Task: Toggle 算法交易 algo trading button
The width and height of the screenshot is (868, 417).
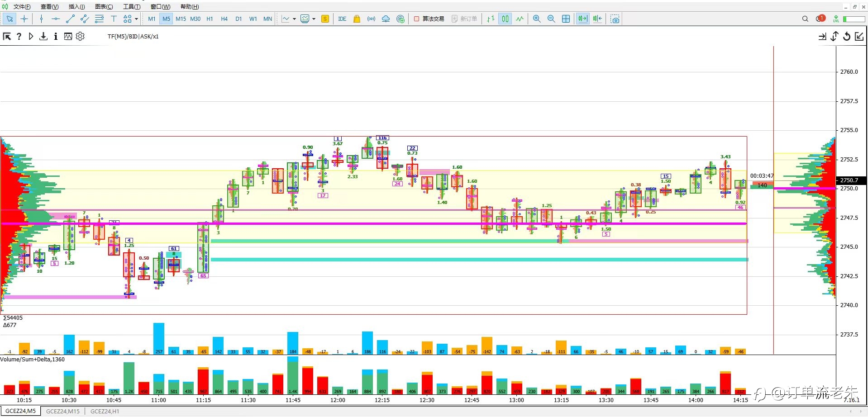Action: click(429, 19)
